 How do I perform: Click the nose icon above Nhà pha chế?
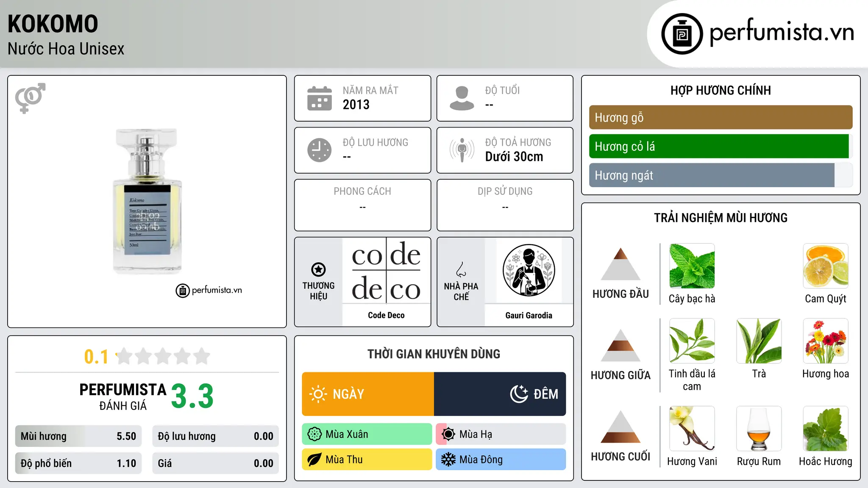pos(461,269)
